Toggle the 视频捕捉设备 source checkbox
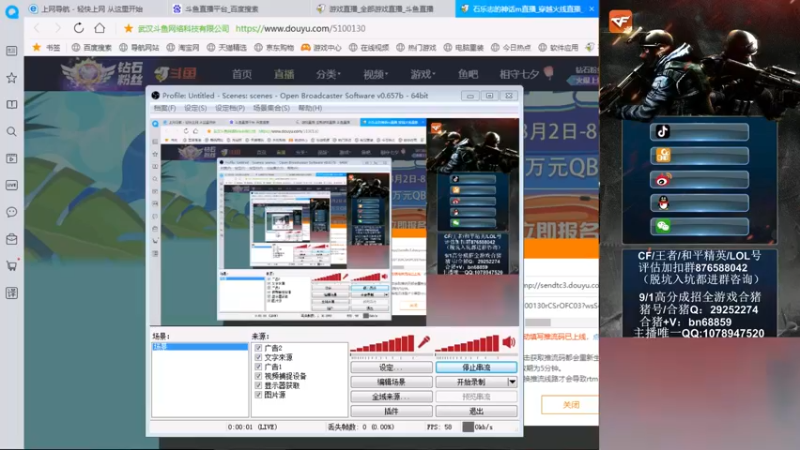Screen dimensions: 800x450 tap(258, 376)
